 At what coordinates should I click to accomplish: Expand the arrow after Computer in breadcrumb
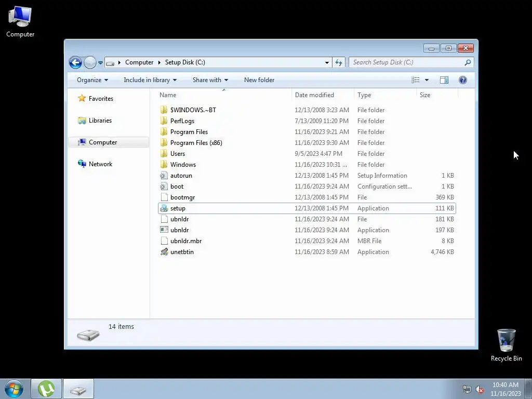click(x=159, y=62)
